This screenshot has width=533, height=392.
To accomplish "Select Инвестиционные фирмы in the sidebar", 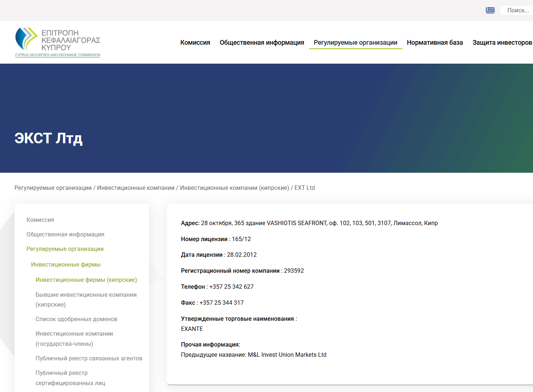I will point(66,264).
